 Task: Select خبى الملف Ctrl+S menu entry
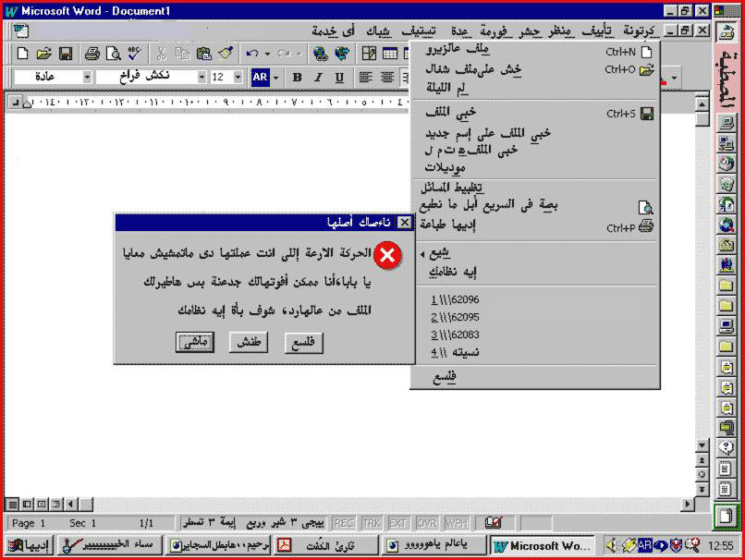coord(535,113)
